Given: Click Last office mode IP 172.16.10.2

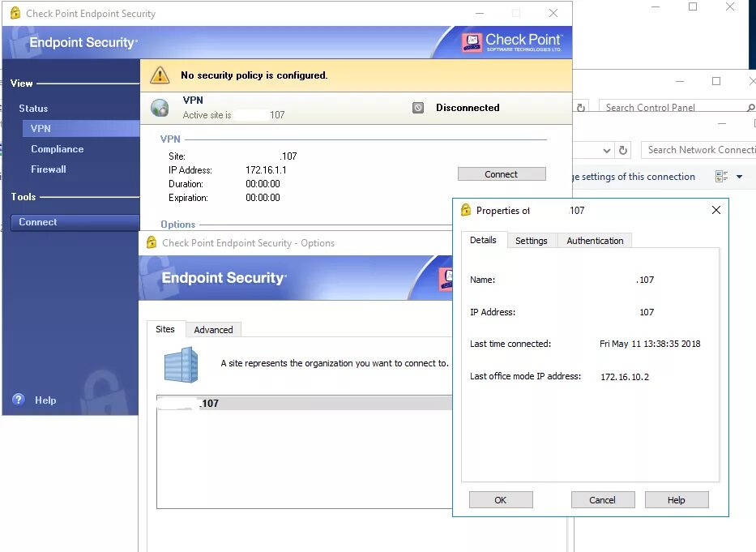Looking at the screenshot, I should point(625,377).
